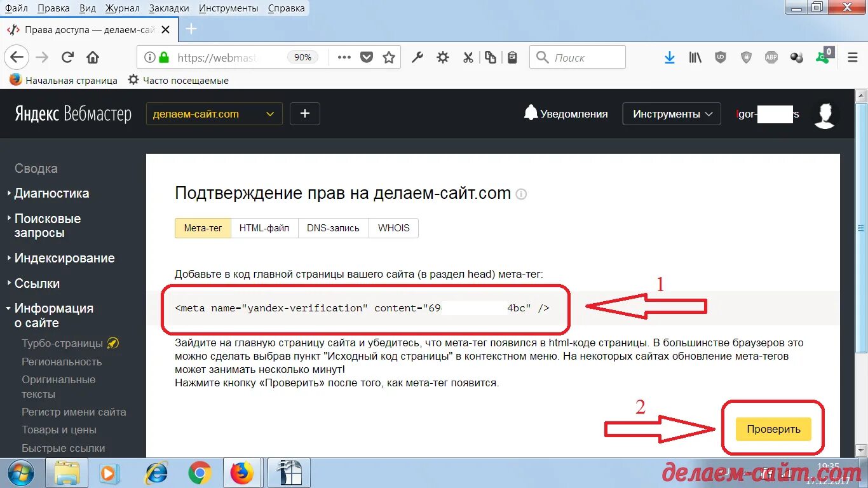This screenshot has width=868, height=488.
Task: Click the yandex-verification meta tag code
Action: (362, 308)
